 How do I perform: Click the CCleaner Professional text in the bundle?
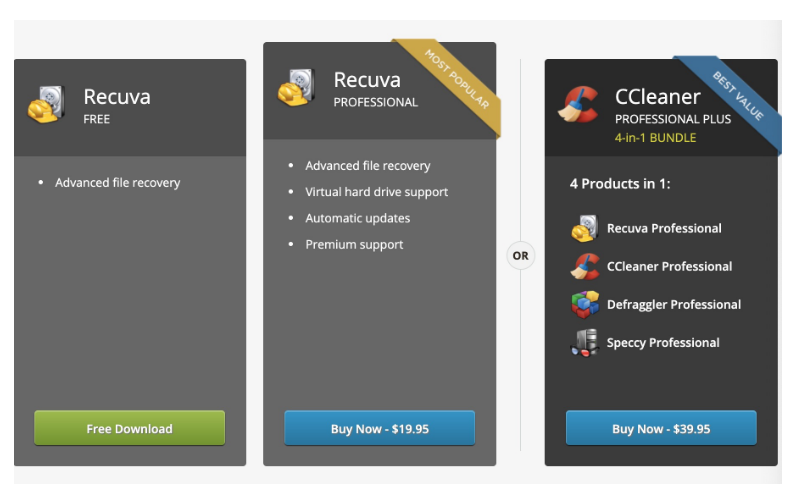click(669, 266)
